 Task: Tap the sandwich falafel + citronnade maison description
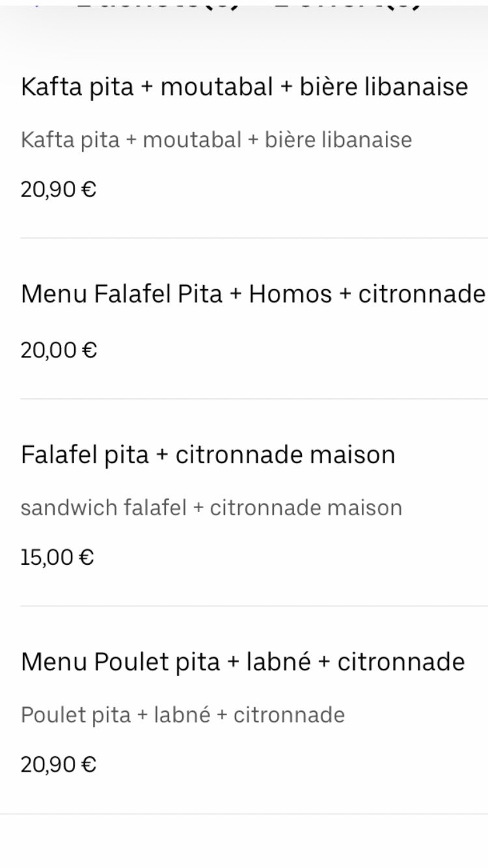click(x=211, y=508)
